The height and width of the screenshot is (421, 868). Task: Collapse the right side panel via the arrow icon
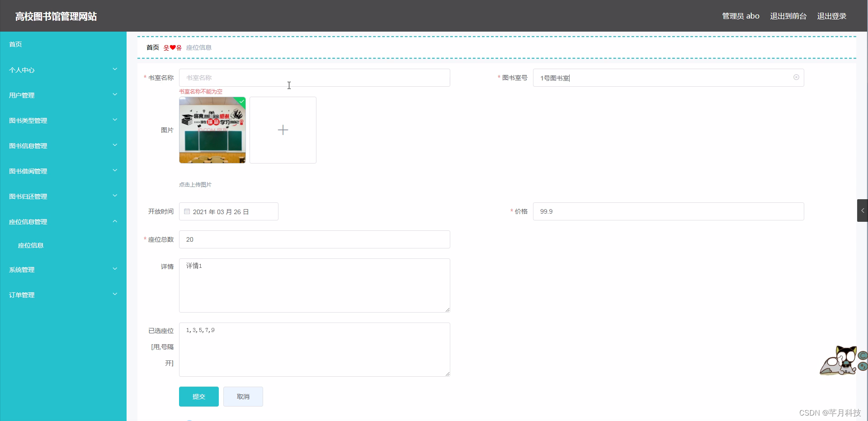863,210
